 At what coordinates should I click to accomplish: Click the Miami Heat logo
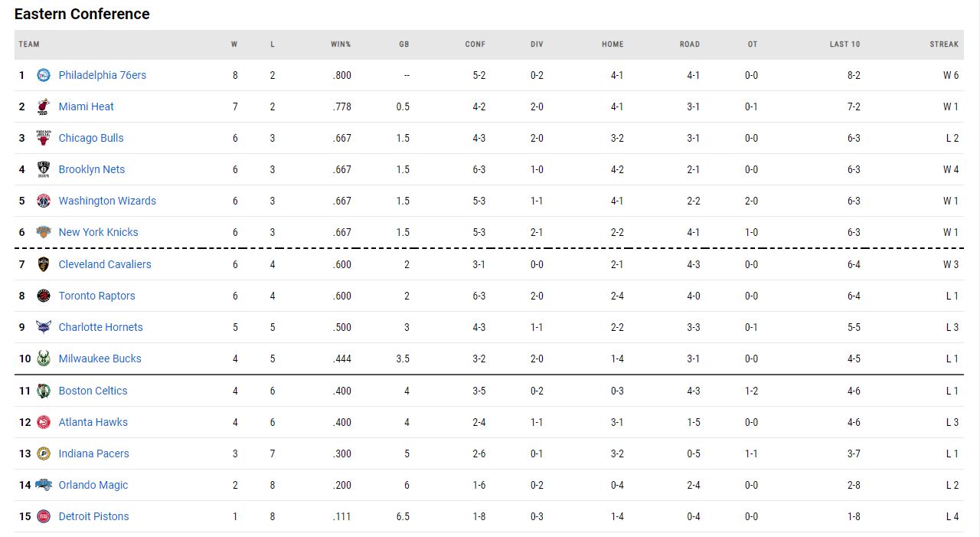pyautogui.click(x=44, y=106)
